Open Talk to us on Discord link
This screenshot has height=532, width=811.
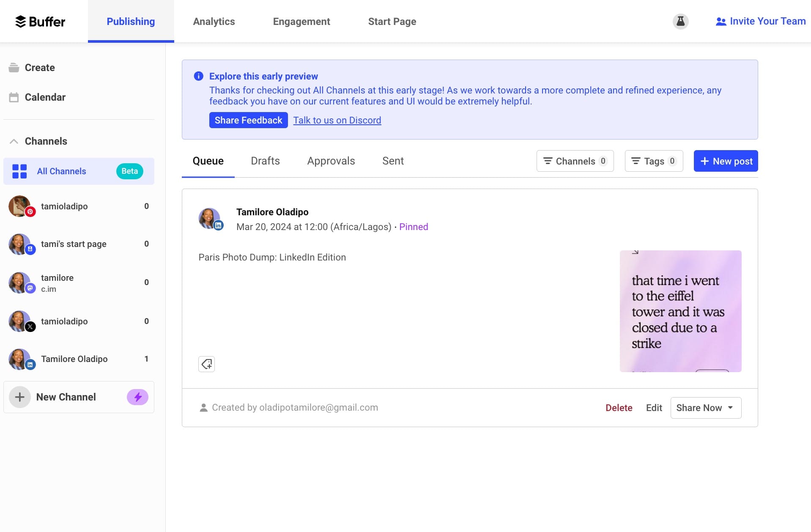coord(337,120)
